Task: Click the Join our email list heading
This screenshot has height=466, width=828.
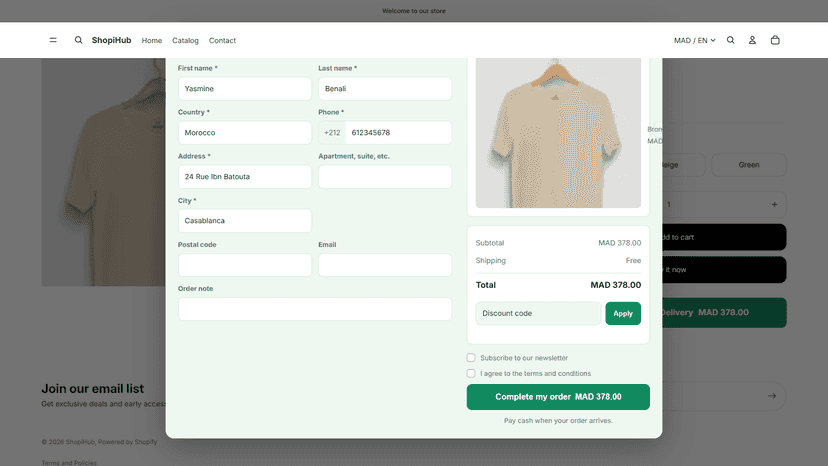Action: click(x=92, y=388)
